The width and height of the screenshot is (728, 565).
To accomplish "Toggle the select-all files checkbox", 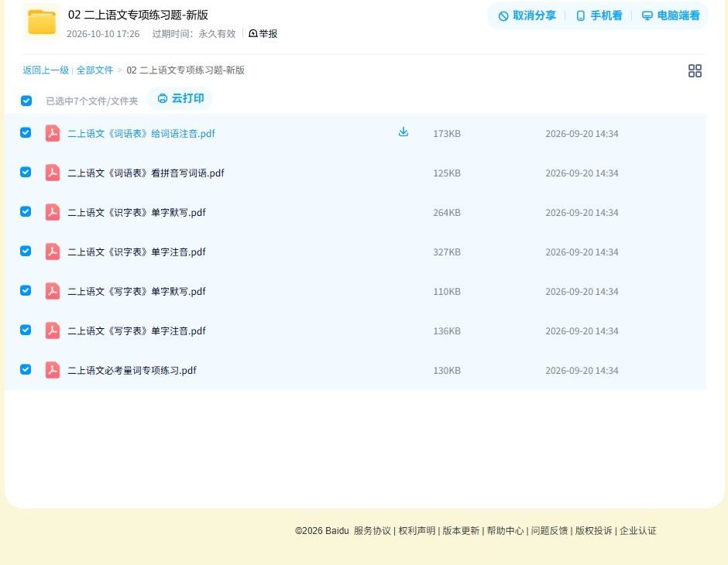I will 26,101.
